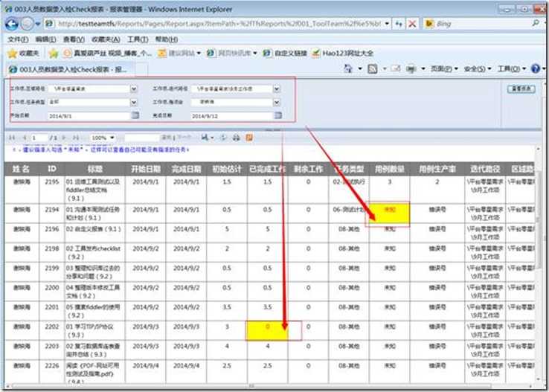Click the start date field 2014/9/1
549x392 pixels.
coord(89,115)
